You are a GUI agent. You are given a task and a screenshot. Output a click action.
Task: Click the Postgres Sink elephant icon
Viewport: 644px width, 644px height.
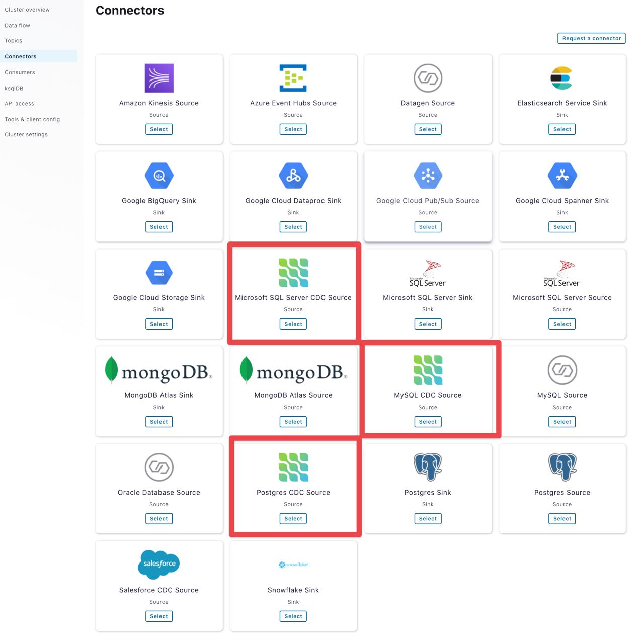pyautogui.click(x=428, y=467)
